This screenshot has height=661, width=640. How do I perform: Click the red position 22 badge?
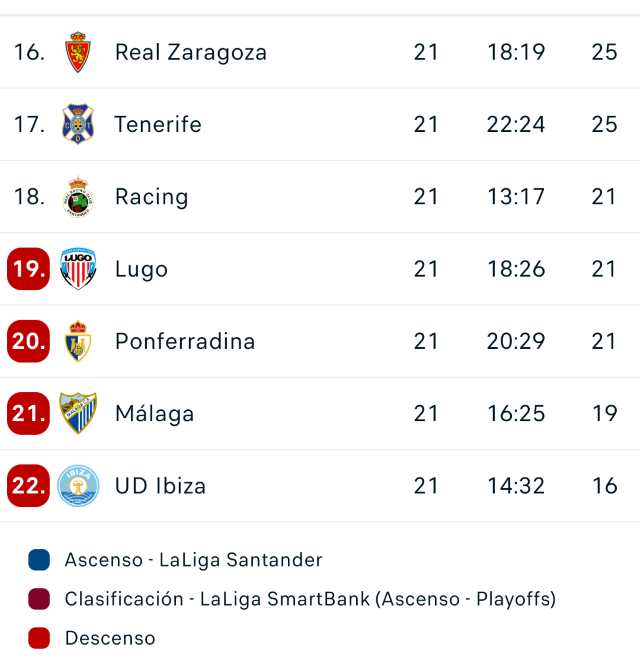(x=29, y=486)
